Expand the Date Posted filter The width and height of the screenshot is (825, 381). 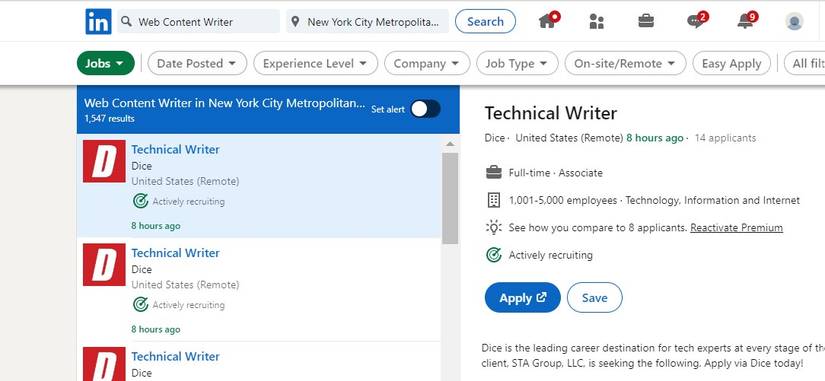click(197, 63)
